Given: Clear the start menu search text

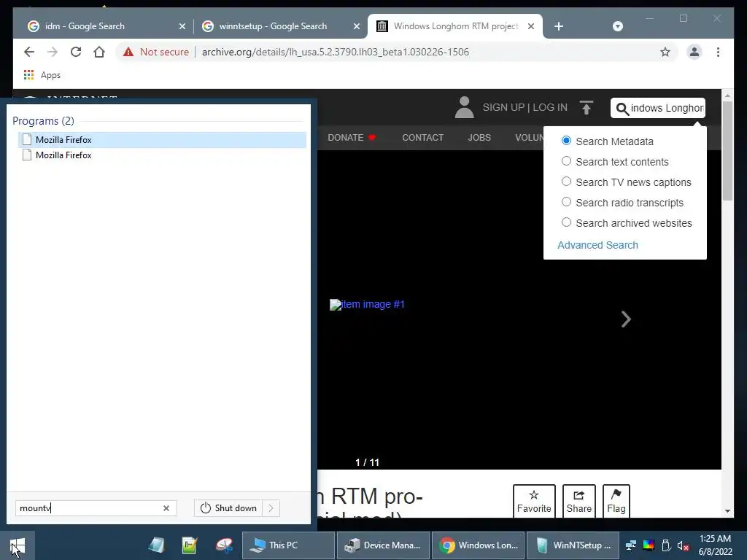Looking at the screenshot, I should [x=166, y=508].
